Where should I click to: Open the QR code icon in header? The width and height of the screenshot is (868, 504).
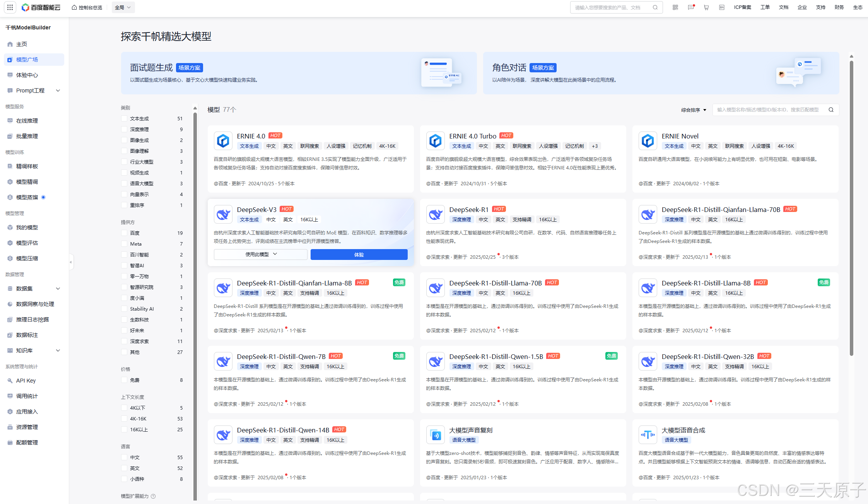tap(675, 7)
